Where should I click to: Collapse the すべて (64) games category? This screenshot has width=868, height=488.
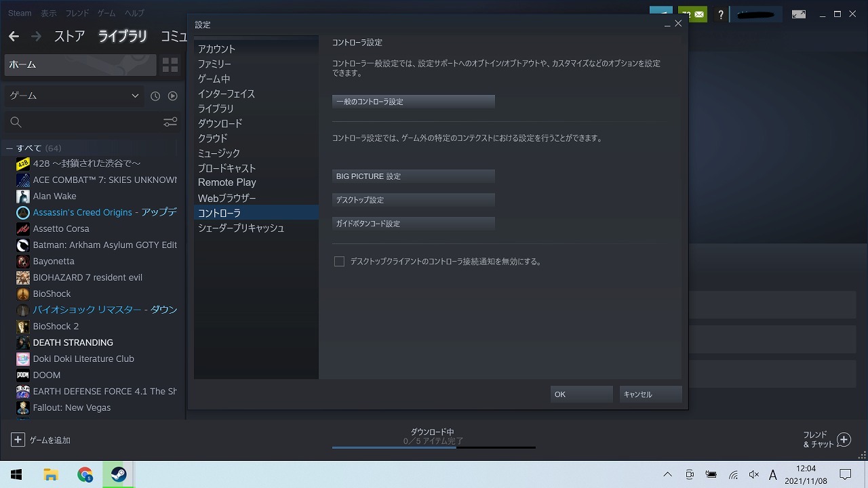(x=9, y=148)
